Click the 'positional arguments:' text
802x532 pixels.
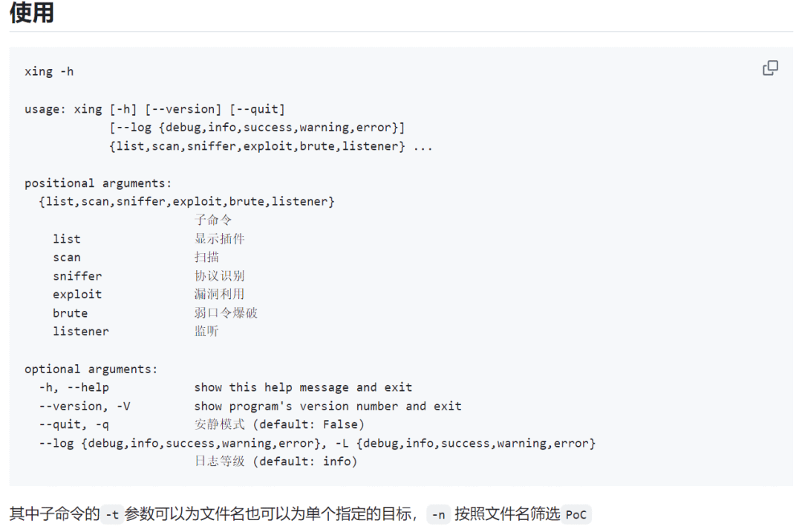point(98,183)
